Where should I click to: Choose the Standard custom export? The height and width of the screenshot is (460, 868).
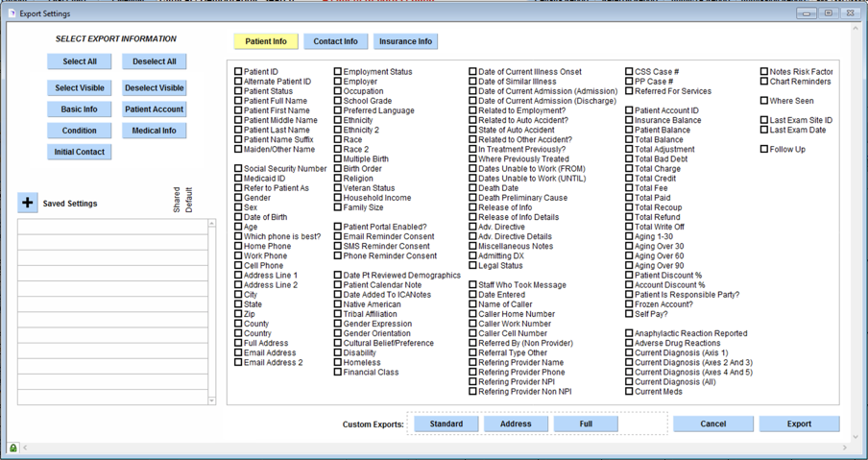pos(446,424)
